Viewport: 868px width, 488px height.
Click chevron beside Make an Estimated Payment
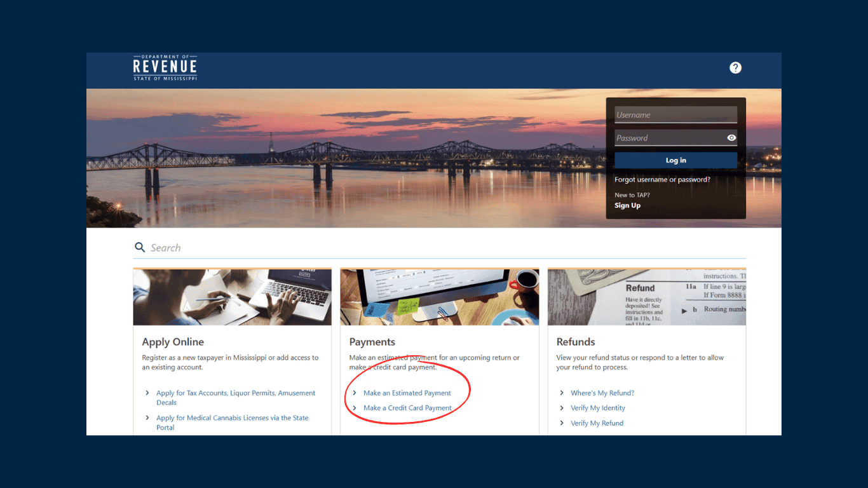point(355,393)
